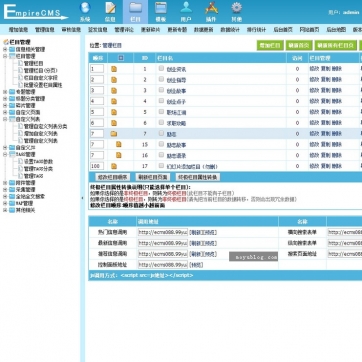Click the EmpireCMS logo
The height and width of the screenshot is (362, 362).
[x=35, y=12]
